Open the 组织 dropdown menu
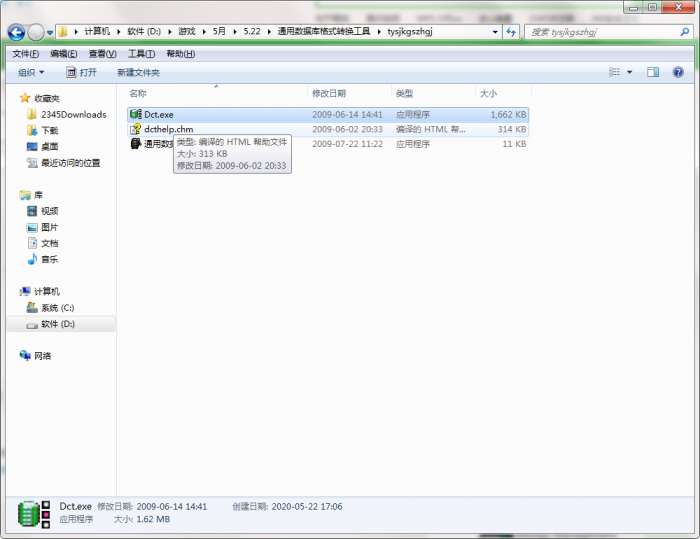 (31, 72)
